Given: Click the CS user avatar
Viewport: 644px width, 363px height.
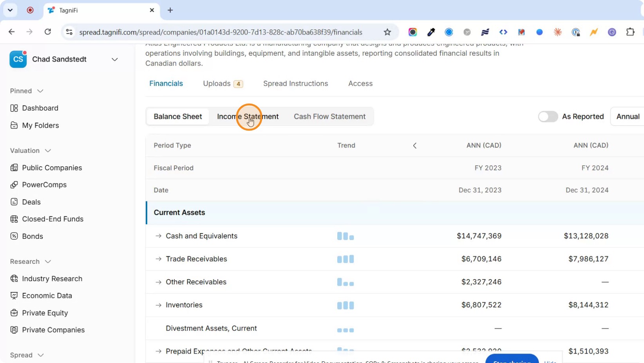Looking at the screenshot, I should tap(18, 59).
